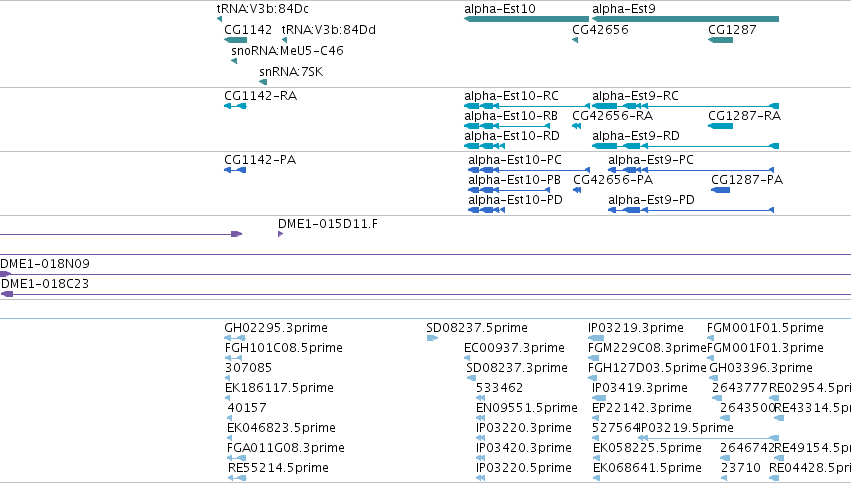Select the IP03420.3prime EST label
The height and width of the screenshot is (483, 851).
tap(524, 448)
